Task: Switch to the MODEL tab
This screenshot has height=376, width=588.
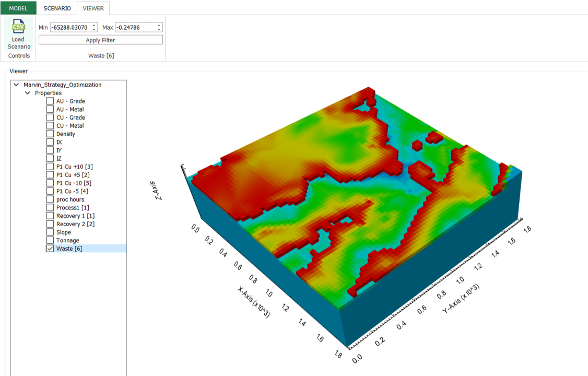Action: pyautogui.click(x=18, y=8)
